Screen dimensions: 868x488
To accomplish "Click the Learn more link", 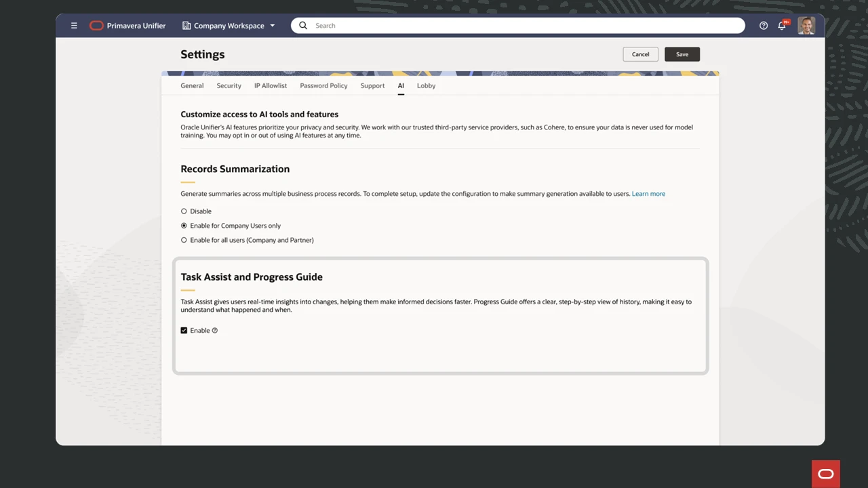I will tap(648, 193).
